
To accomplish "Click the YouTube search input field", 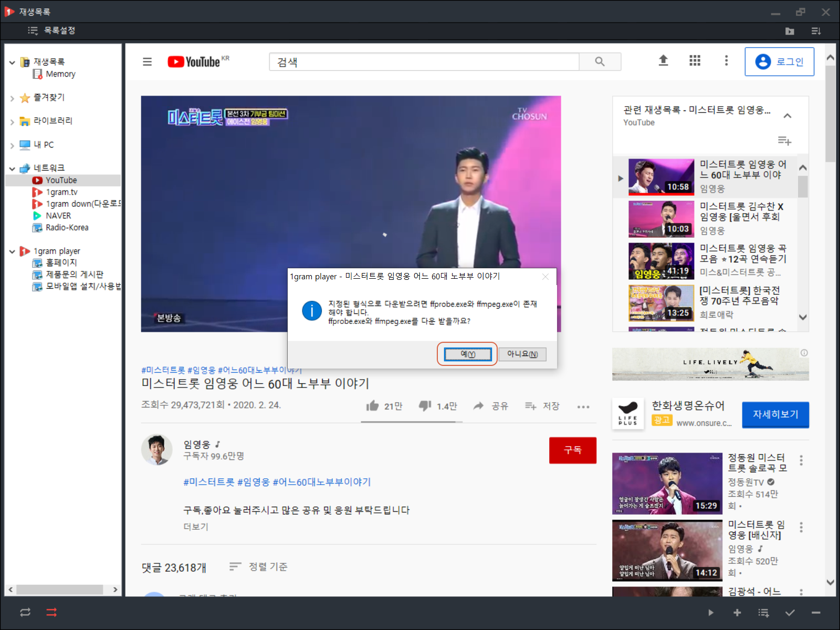I will pos(424,62).
